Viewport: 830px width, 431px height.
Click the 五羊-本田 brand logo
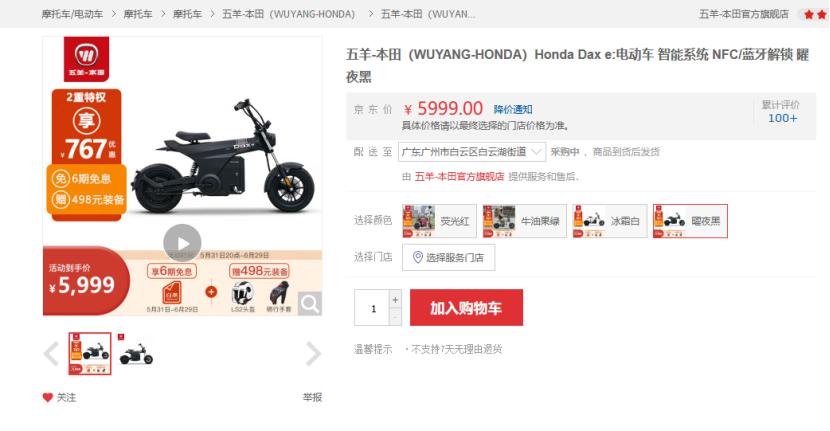[86, 59]
